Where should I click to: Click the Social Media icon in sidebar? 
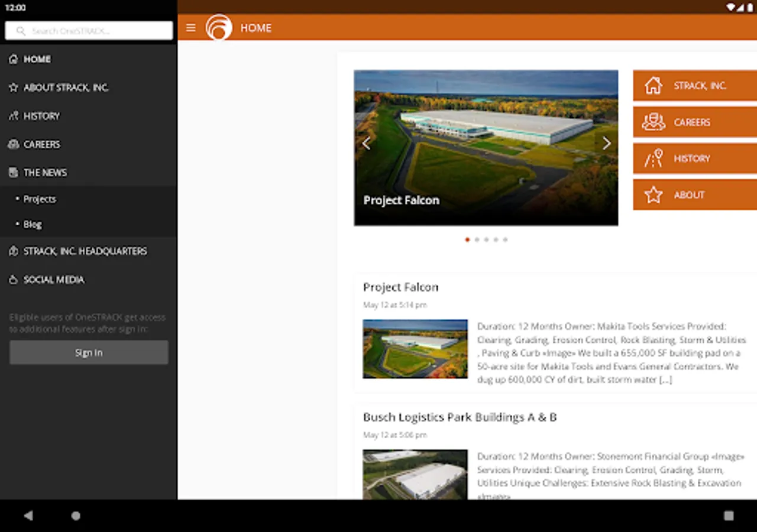coord(14,280)
